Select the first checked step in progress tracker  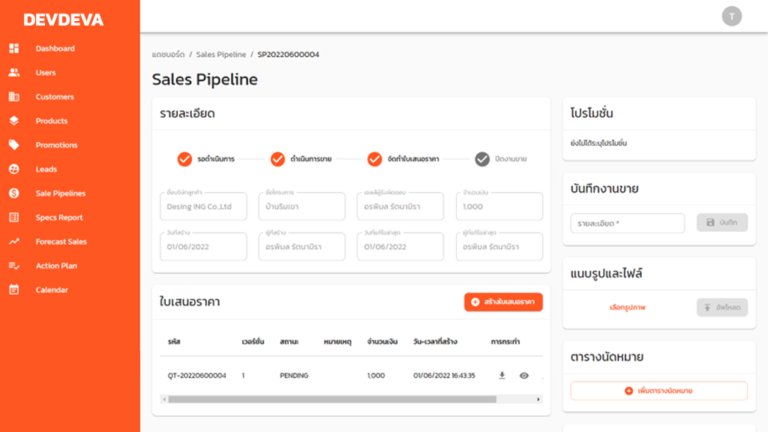(184, 159)
